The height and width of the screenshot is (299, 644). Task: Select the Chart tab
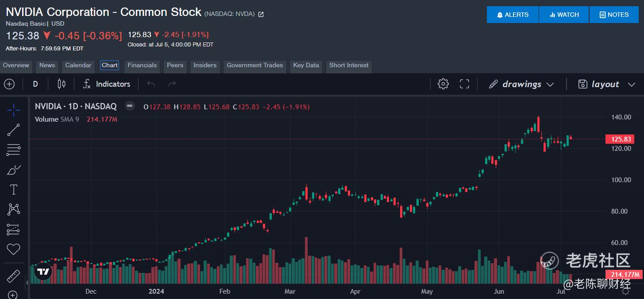pyautogui.click(x=109, y=65)
